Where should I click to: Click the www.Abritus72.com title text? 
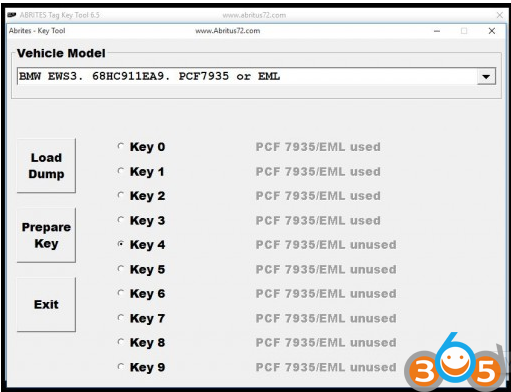(x=228, y=31)
